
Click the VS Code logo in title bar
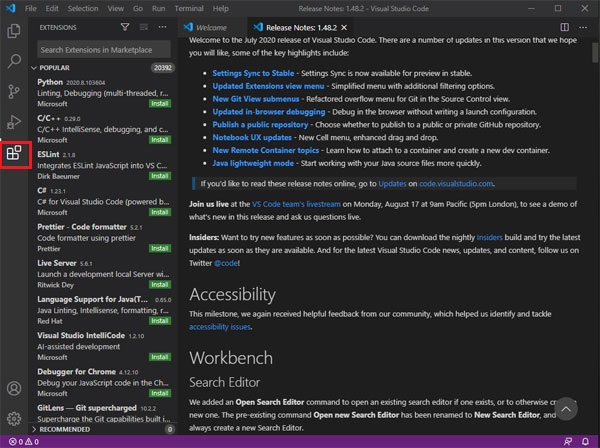[x=11, y=8]
